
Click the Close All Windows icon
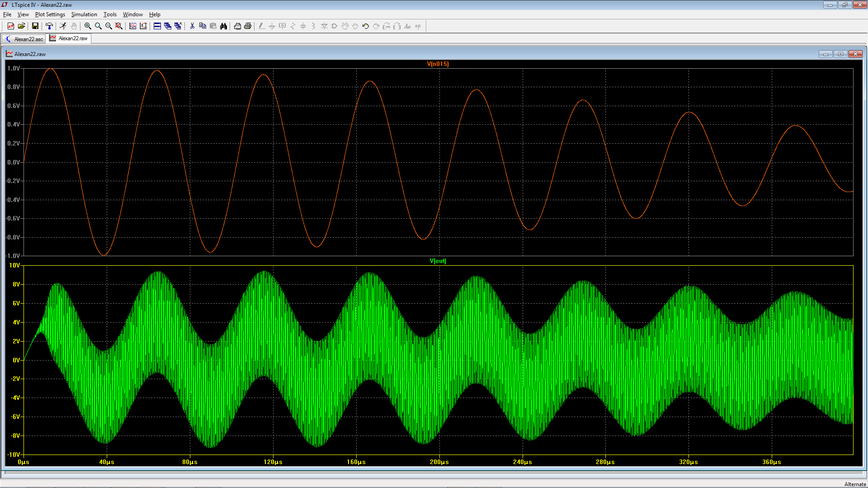(x=178, y=26)
